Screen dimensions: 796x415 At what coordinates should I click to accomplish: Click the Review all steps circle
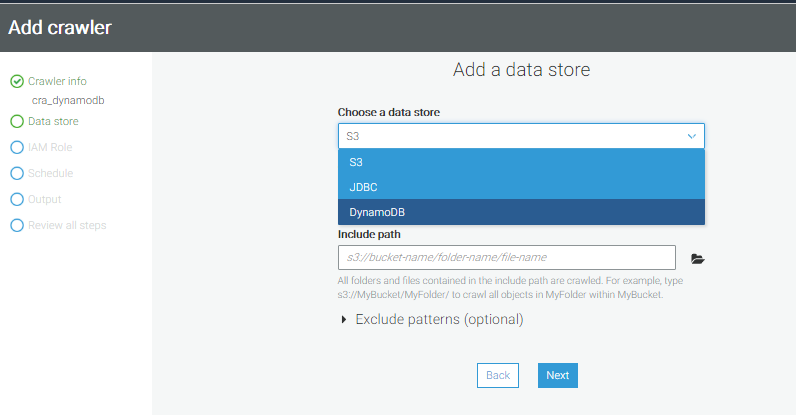(17, 225)
